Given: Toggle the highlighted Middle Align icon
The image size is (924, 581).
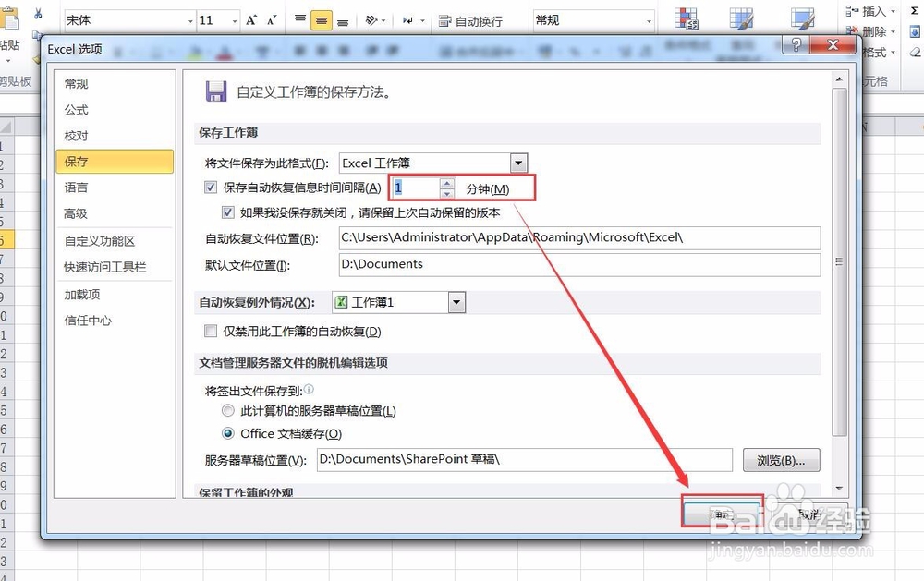Looking at the screenshot, I should 322,20.
